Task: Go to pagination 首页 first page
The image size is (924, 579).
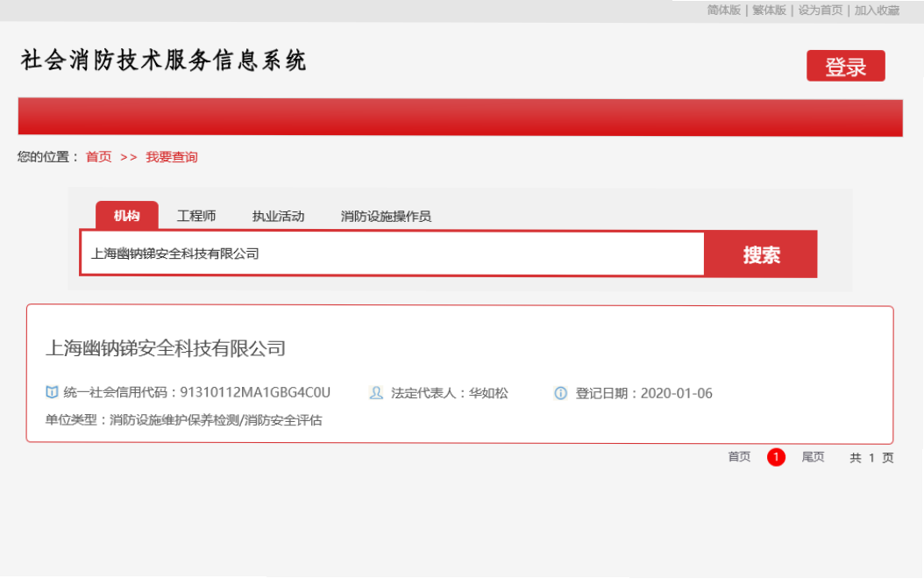Action: click(x=739, y=457)
